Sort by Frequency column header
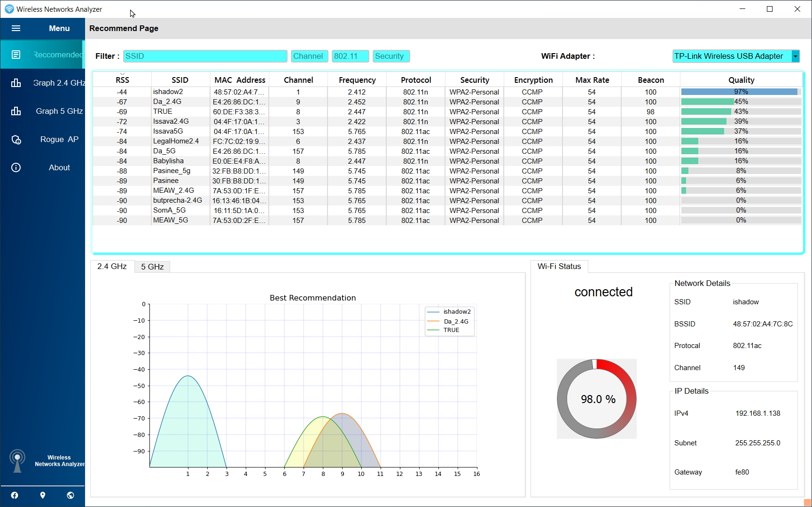This screenshot has width=812, height=507. pos(357,80)
